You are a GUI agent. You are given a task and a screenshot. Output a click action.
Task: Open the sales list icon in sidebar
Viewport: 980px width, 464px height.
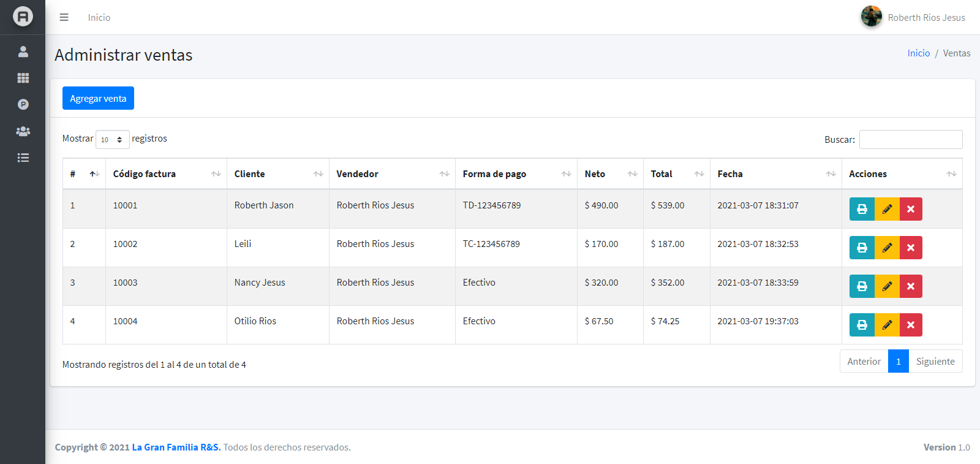click(x=23, y=158)
